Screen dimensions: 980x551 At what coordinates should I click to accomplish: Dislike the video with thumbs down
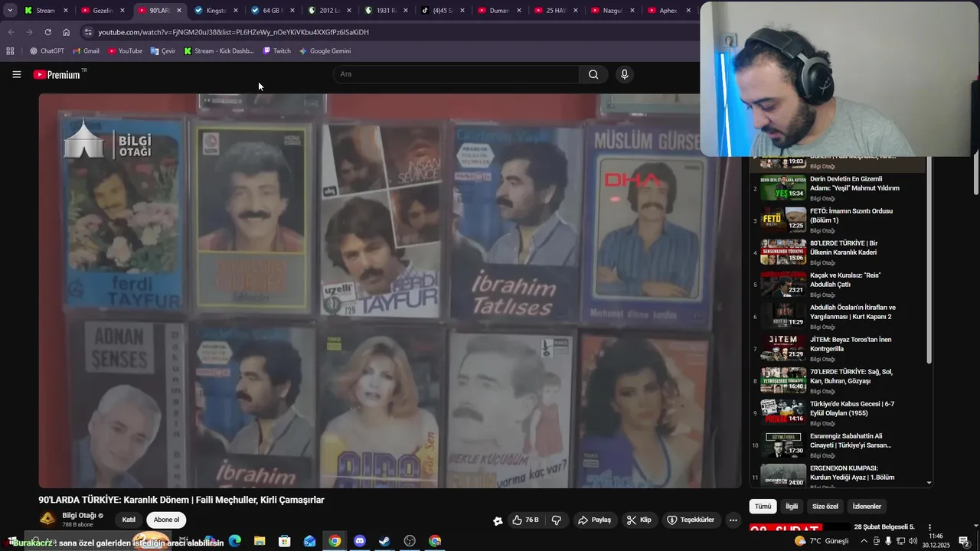(557, 520)
